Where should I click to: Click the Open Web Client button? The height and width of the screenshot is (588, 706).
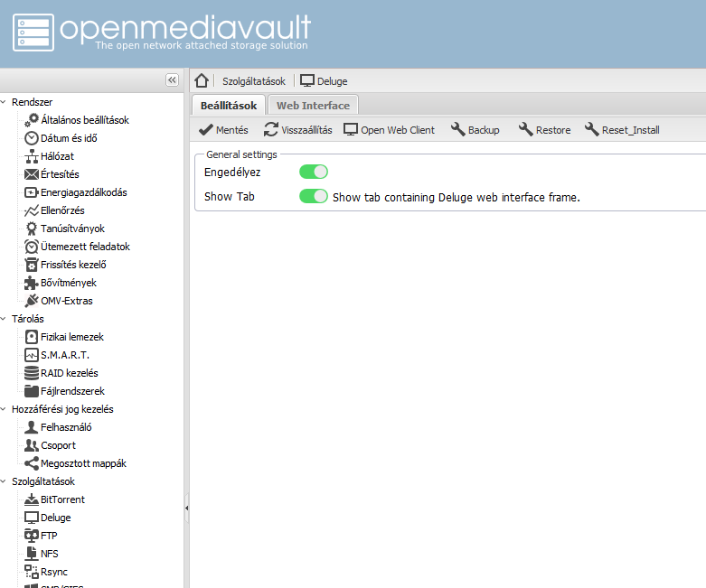389,130
